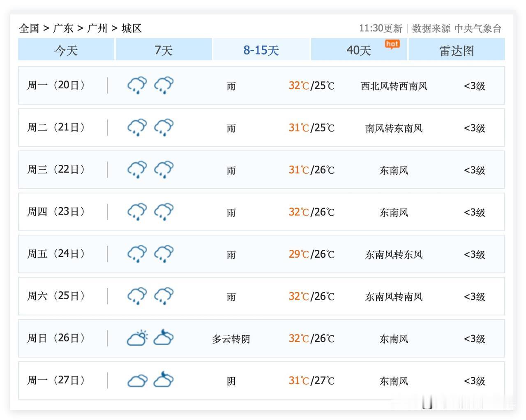
Task: Click second rain icon for 周五（24日）
Action: tap(164, 254)
